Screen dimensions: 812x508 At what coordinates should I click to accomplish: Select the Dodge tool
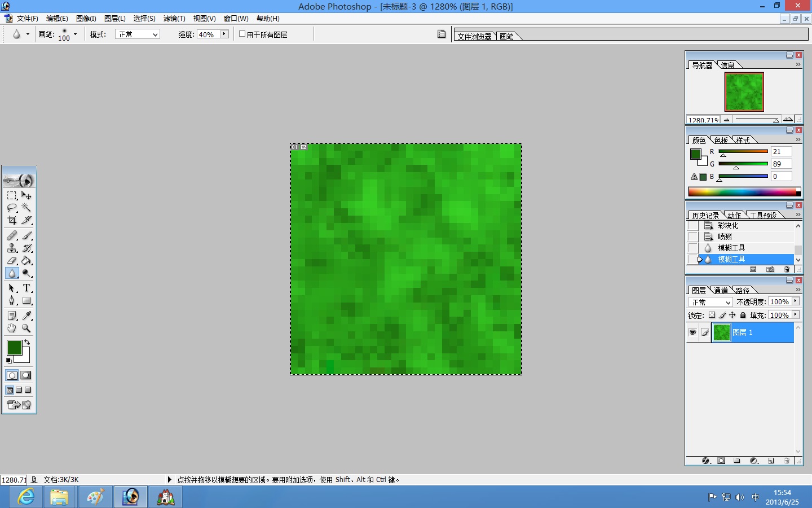(x=27, y=273)
